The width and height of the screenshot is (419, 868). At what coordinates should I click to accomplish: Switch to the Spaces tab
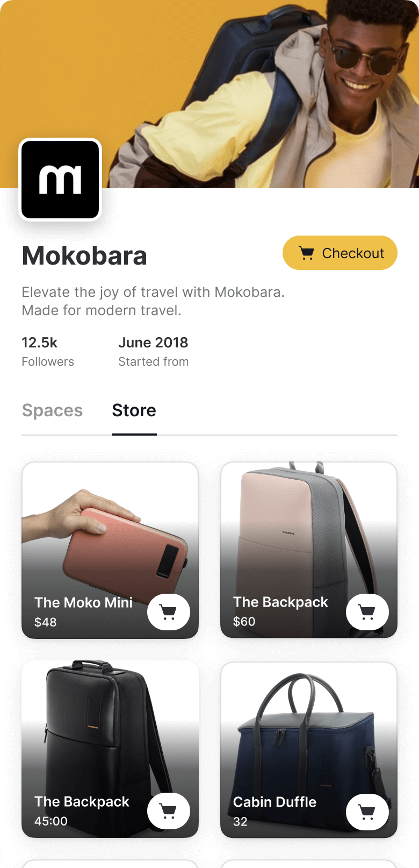tap(53, 410)
